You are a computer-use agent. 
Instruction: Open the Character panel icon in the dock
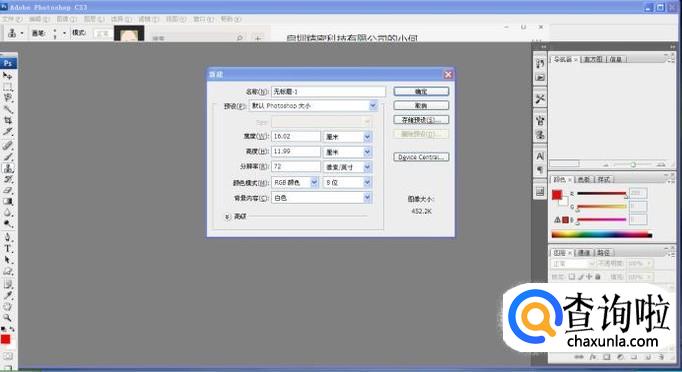(540, 156)
